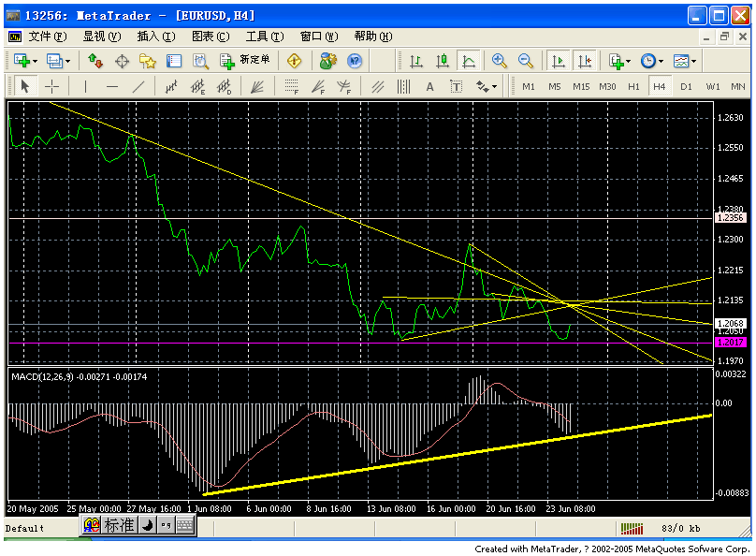
Task: Draw a vertical line tool
Action: pyautogui.click(x=85, y=86)
